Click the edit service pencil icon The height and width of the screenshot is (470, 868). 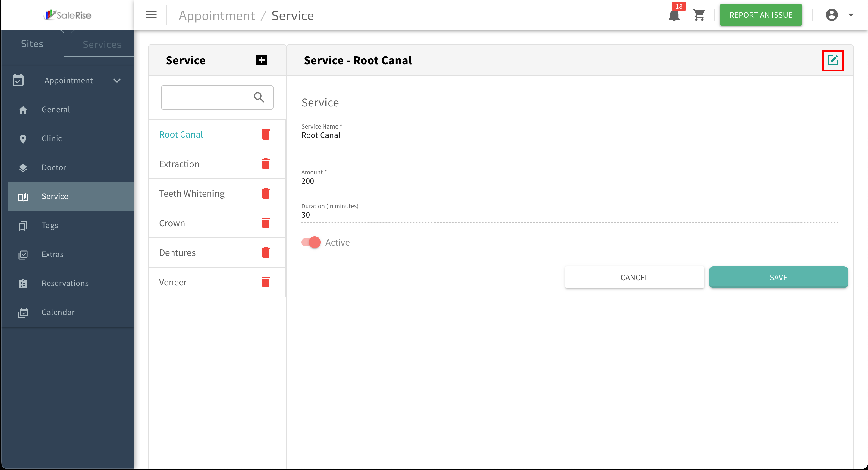833,60
